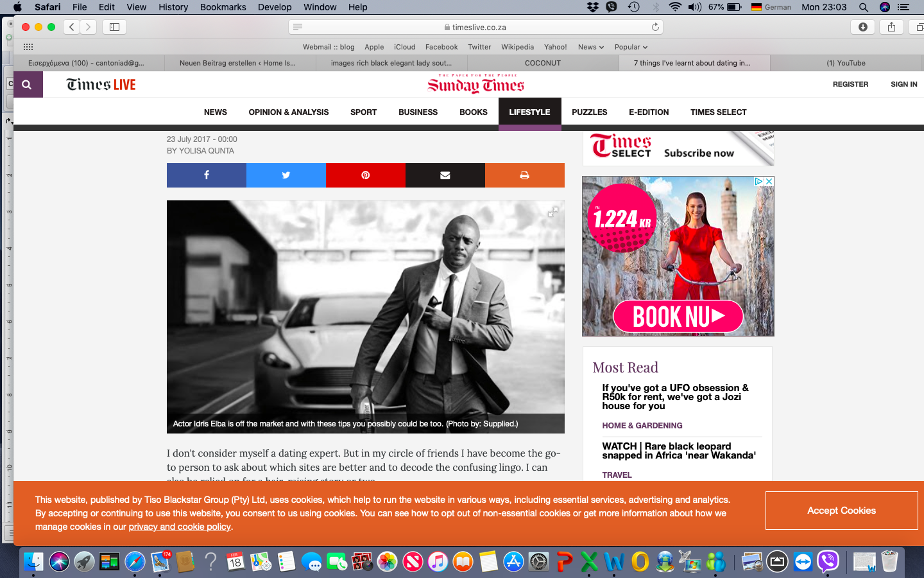The height and width of the screenshot is (578, 924).
Task: Share article on Facebook
Action: point(207,175)
